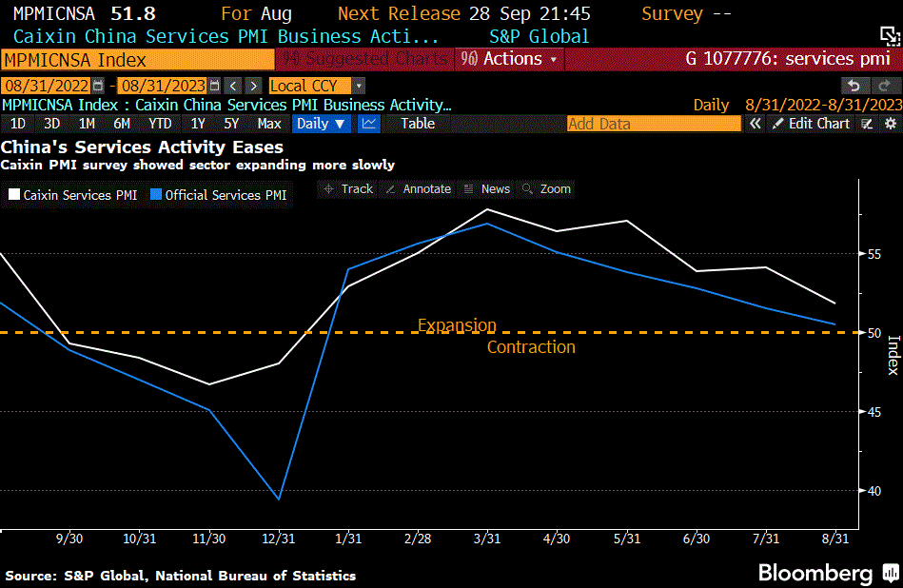Open the Actions dropdown menu
Image resolution: width=903 pixels, height=588 pixels.
[x=510, y=59]
